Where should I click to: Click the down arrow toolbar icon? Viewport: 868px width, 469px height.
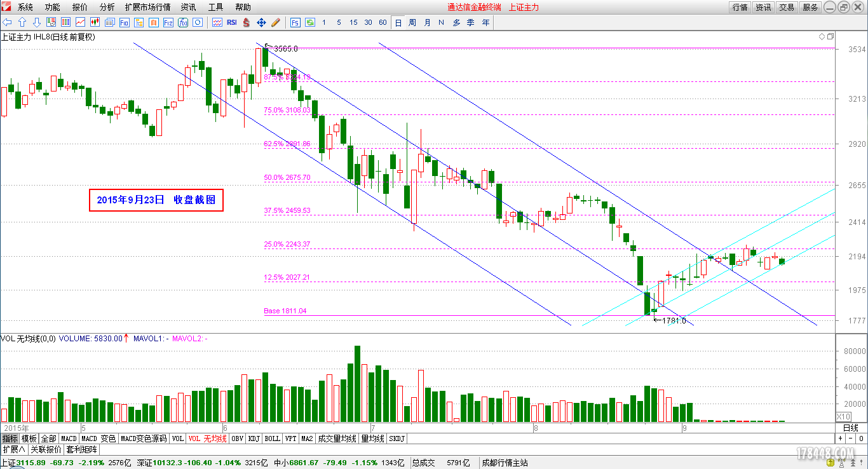(36, 22)
